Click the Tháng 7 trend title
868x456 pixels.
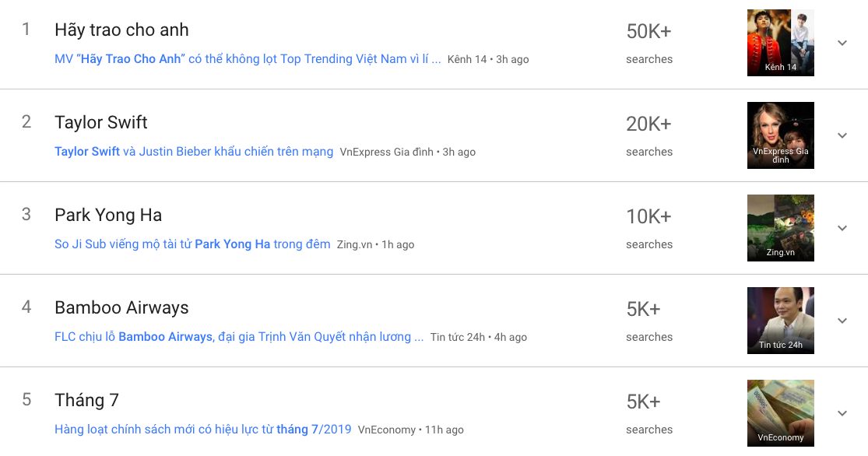coord(86,401)
